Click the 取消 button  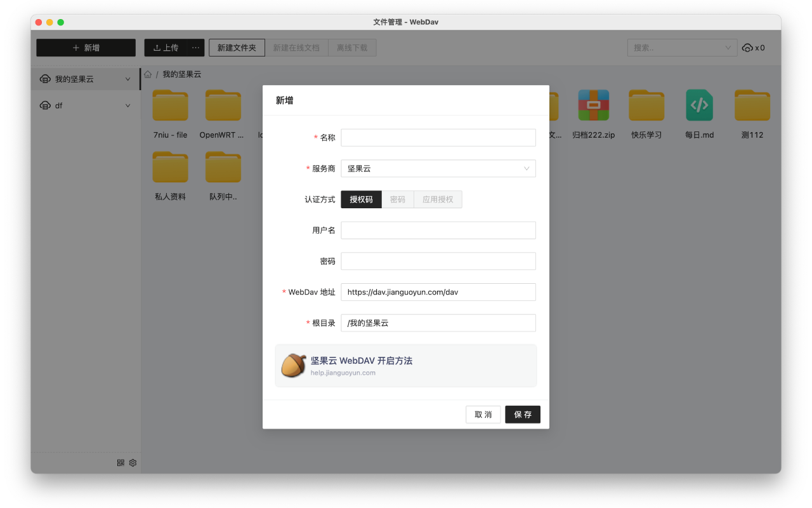point(483,415)
